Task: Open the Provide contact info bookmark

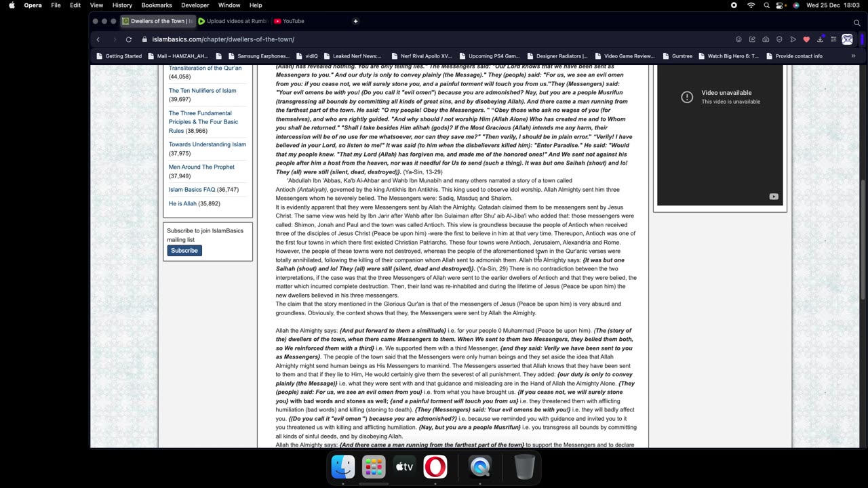Action: (793, 56)
